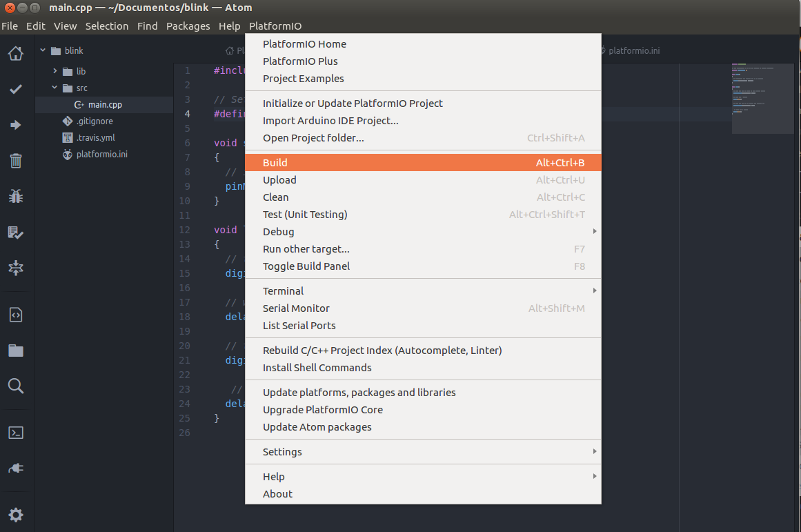The width and height of the screenshot is (801, 532).
Task: Choose Run other target
Action: coord(423,249)
